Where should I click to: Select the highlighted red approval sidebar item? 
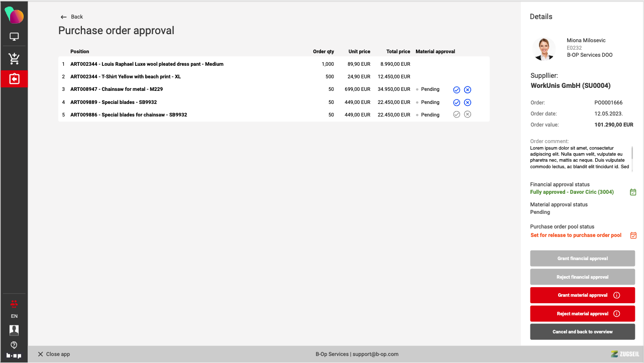14,79
